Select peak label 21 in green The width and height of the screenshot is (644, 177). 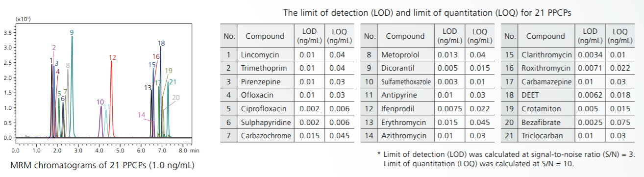(173, 82)
